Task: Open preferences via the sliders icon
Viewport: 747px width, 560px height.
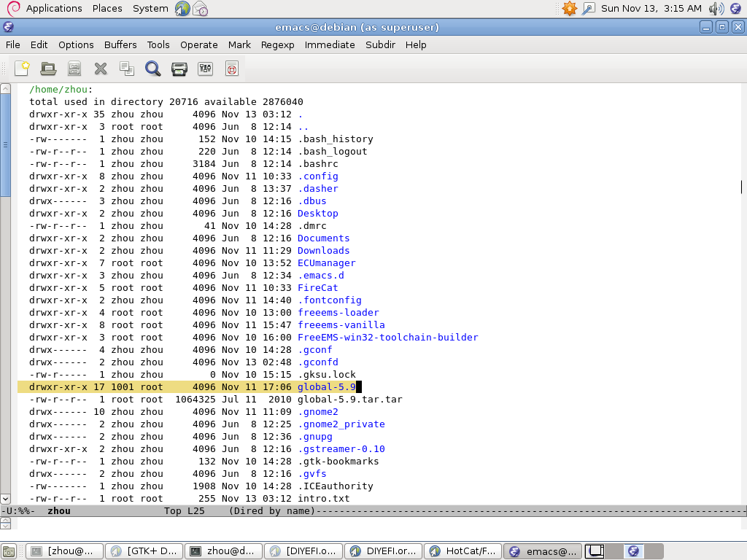Action: click(205, 69)
